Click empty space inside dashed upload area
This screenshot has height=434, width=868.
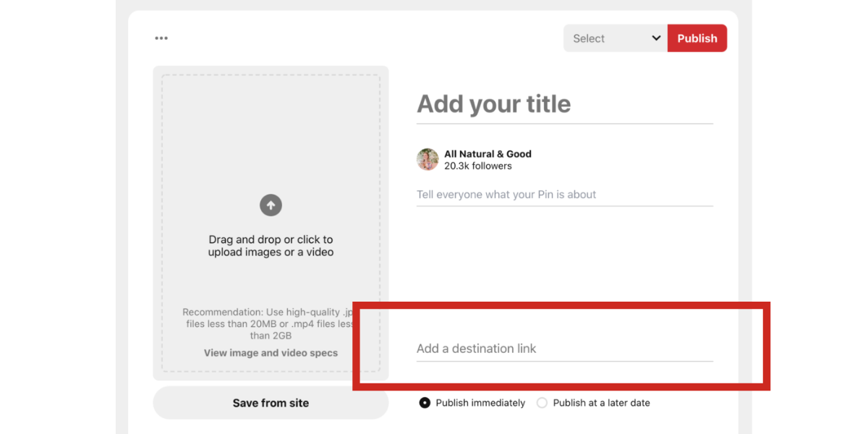pos(271,130)
